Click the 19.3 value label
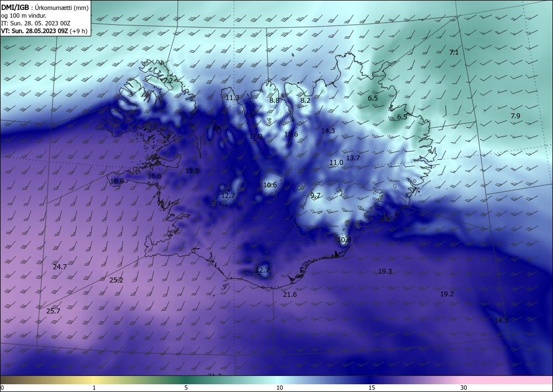Viewport: 553px width, 392px height. click(385, 271)
